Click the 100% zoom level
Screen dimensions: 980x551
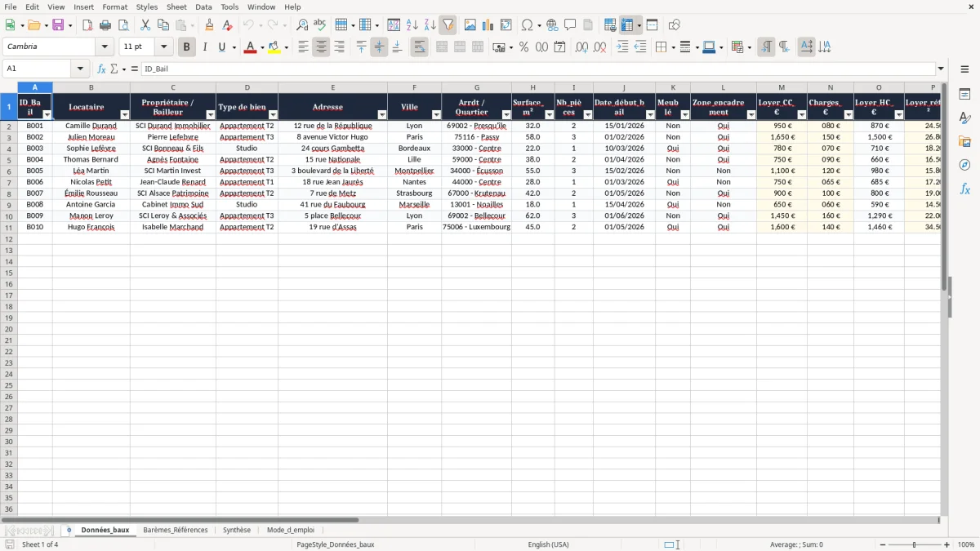966,544
